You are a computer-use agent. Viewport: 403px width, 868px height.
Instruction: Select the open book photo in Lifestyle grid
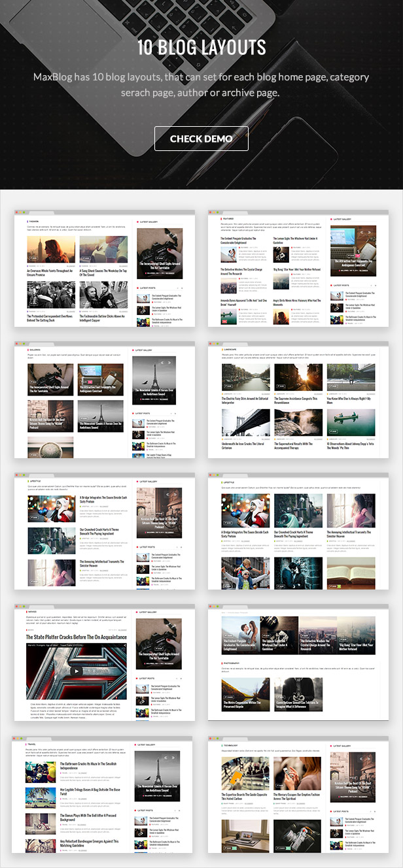(x=351, y=573)
